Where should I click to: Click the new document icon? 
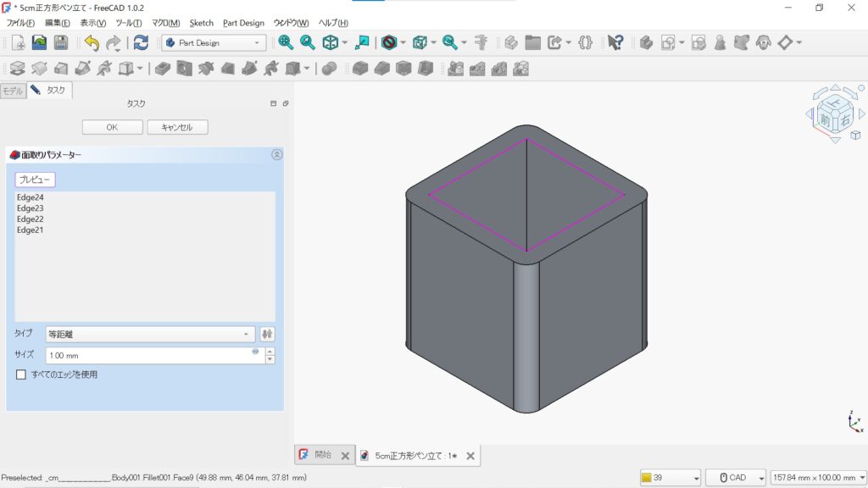(17, 42)
